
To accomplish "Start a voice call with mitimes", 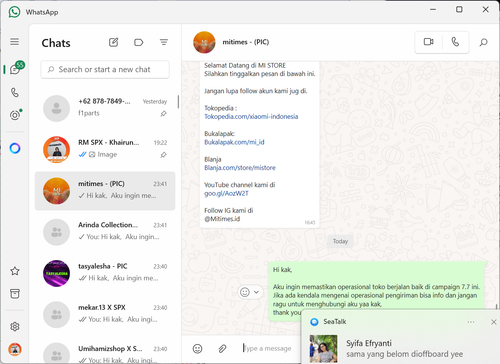I will click(x=455, y=42).
